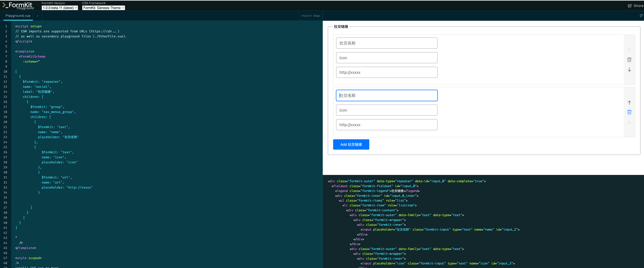Click the first item's icon text field
This screenshot has height=268, width=644.
pos(386,58)
